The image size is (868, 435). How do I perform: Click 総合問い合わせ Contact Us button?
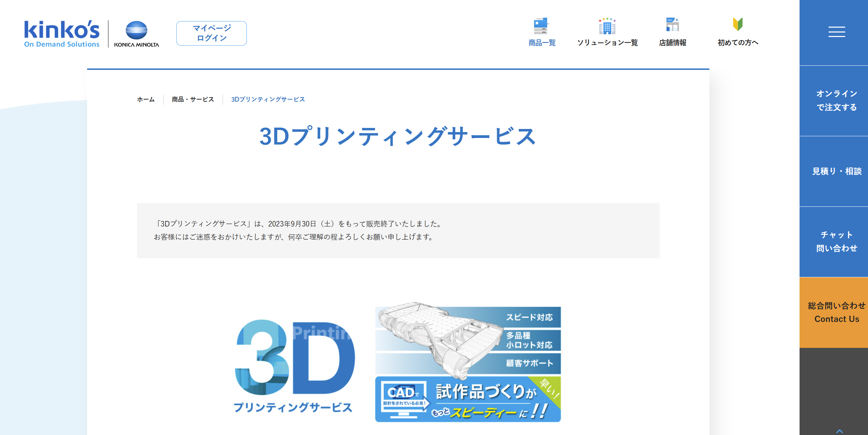(834, 313)
